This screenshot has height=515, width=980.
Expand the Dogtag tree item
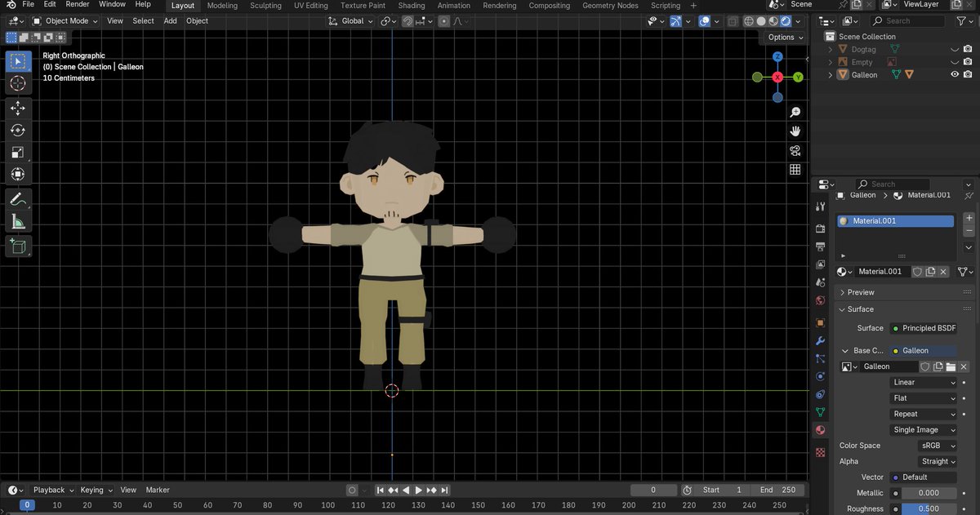tap(831, 50)
